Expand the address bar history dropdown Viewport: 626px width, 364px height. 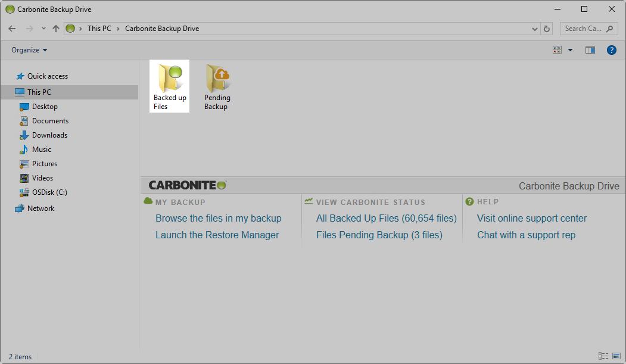point(535,29)
